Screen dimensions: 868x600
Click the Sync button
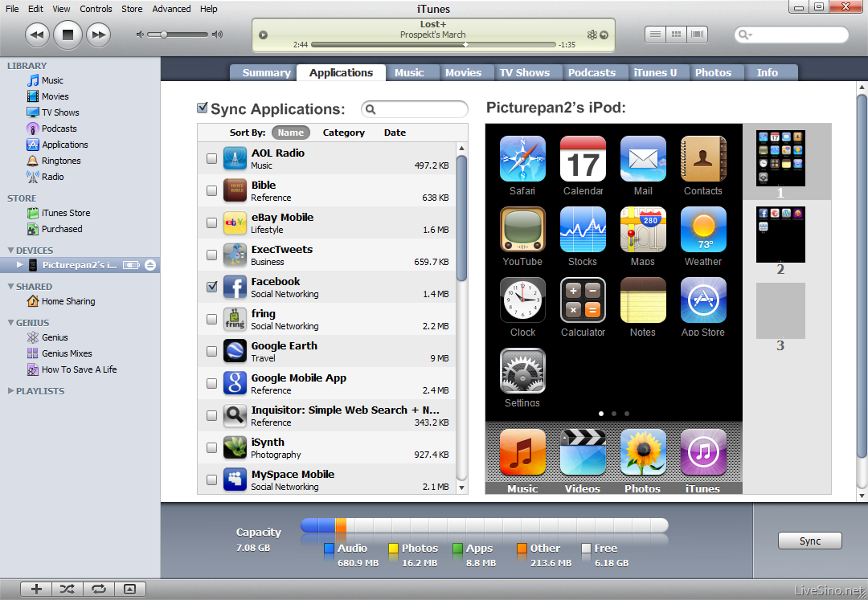(810, 541)
